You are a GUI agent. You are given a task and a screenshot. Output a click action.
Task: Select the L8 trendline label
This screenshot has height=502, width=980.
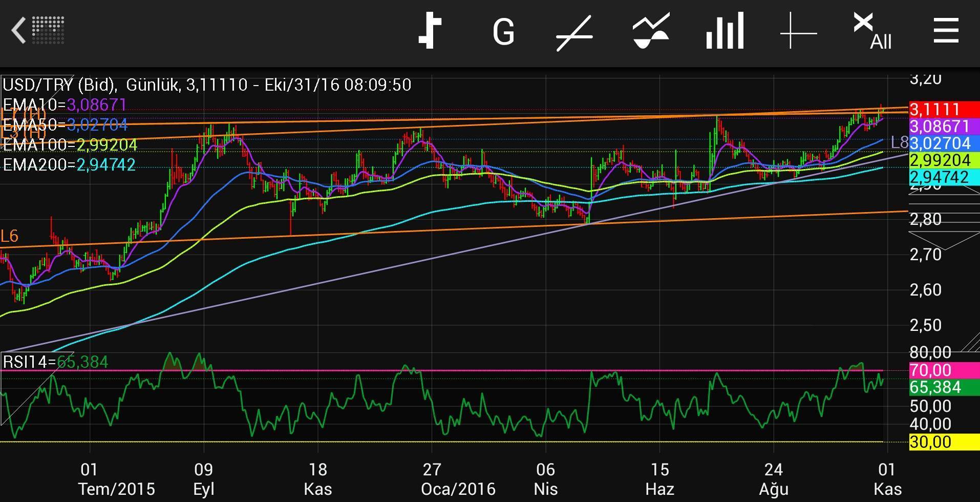[899, 142]
